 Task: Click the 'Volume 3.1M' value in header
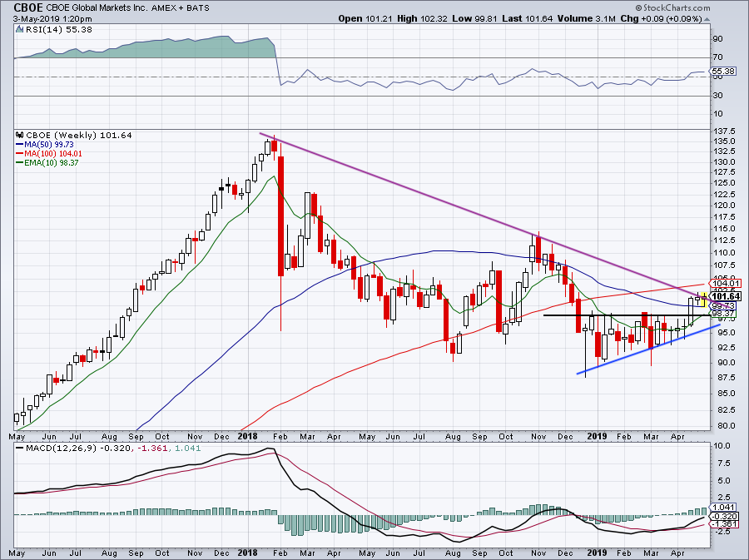click(x=586, y=18)
